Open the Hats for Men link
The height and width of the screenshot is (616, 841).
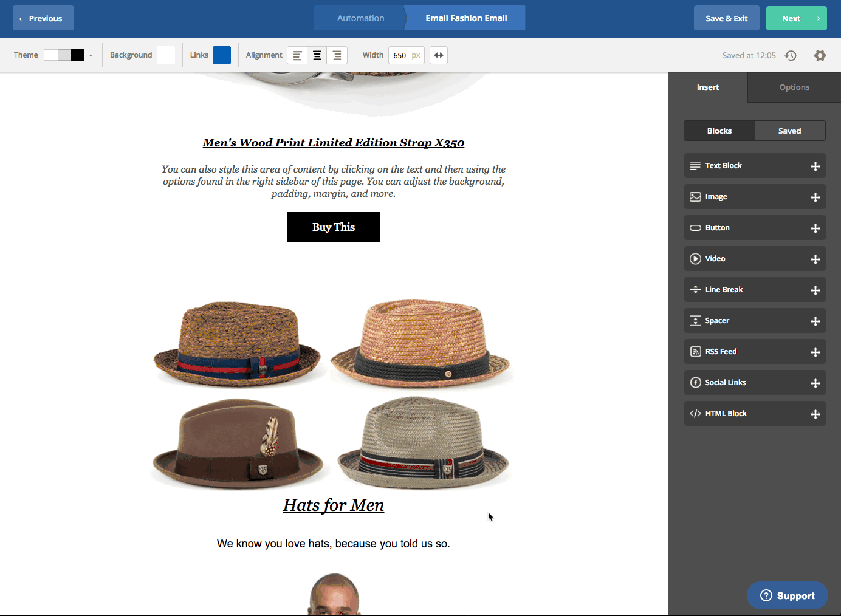pos(333,505)
